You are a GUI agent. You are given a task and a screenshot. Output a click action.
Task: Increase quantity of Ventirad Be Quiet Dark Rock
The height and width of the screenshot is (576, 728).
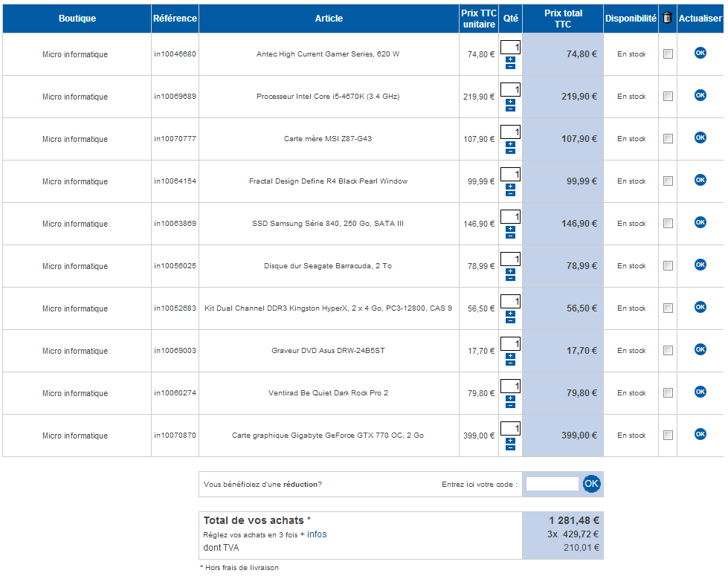pyautogui.click(x=510, y=398)
